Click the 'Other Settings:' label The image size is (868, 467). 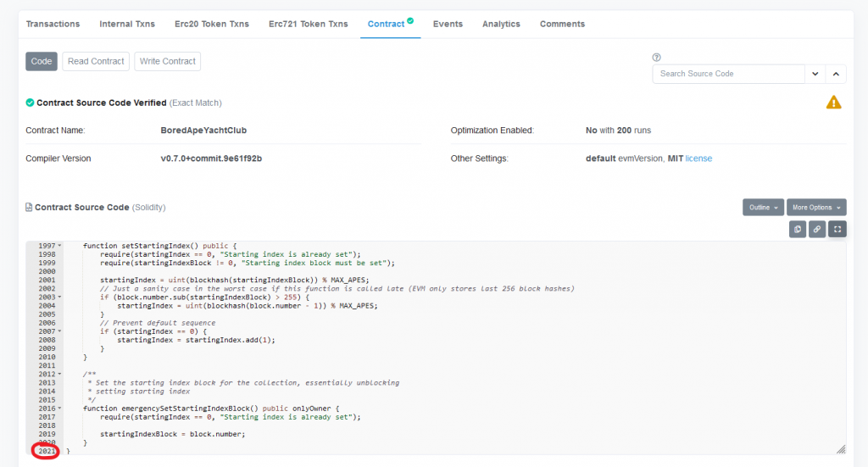(480, 158)
